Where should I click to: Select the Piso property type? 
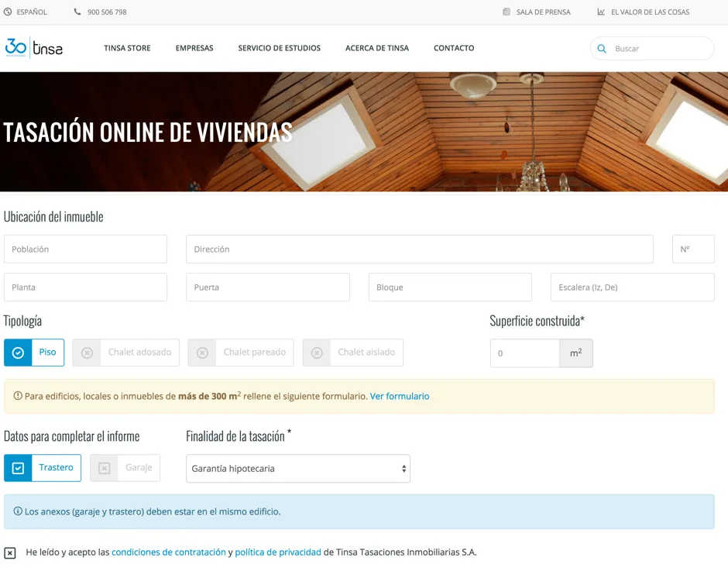pos(34,353)
